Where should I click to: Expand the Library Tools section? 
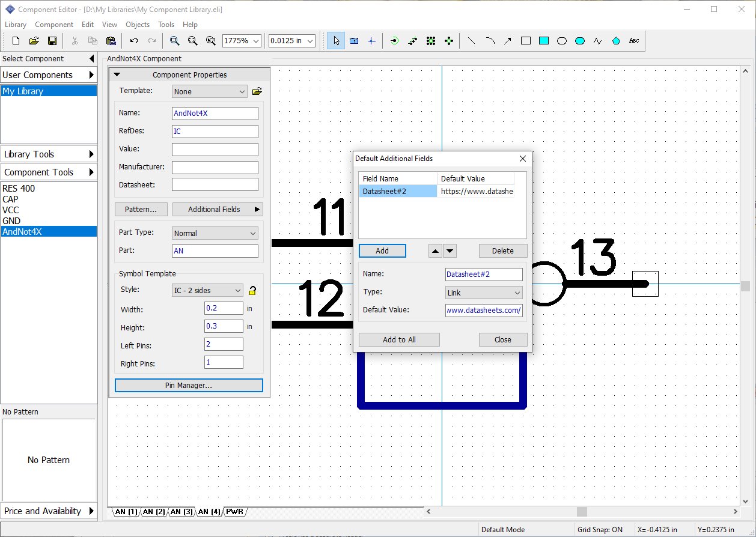click(91, 154)
